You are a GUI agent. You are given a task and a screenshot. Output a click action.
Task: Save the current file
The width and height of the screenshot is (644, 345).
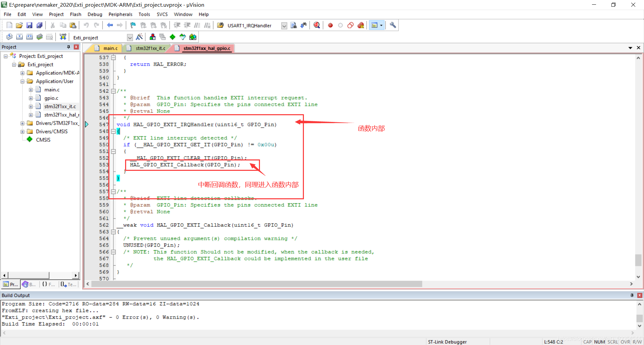pyautogui.click(x=30, y=25)
